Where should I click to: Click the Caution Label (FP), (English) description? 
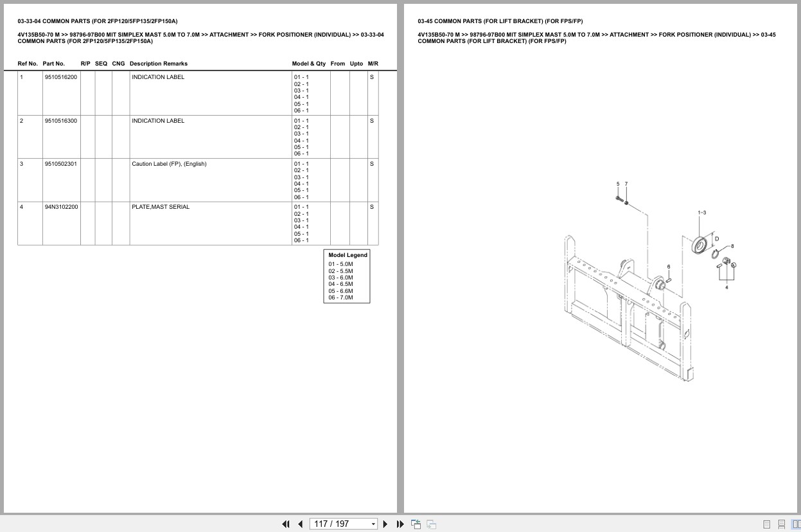(169, 164)
